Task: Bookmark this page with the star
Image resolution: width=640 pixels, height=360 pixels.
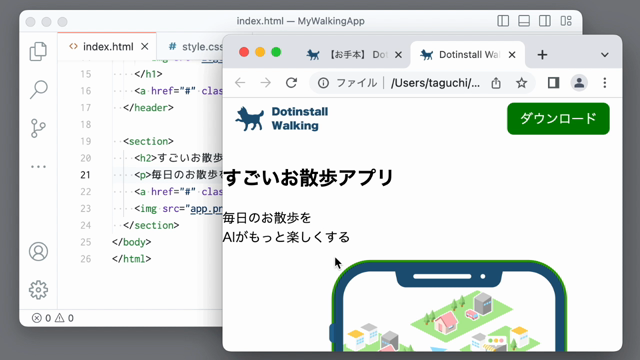Action: click(521, 83)
